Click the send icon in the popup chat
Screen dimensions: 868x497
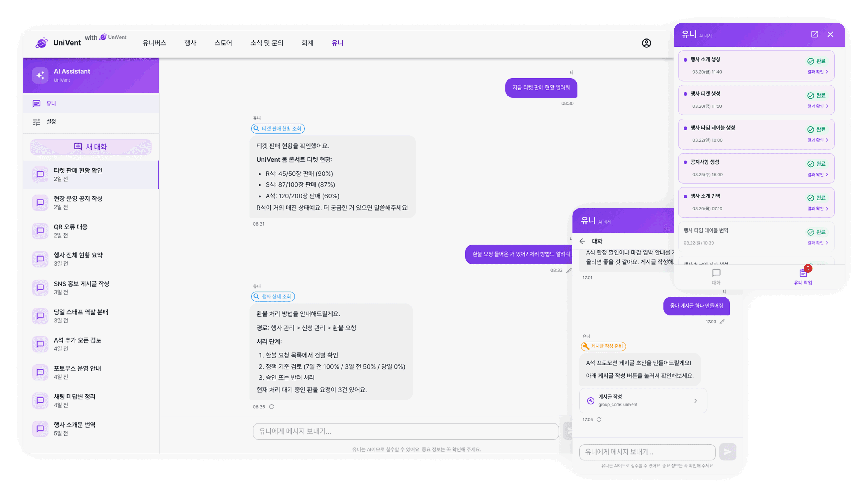(x=728, y=452)
